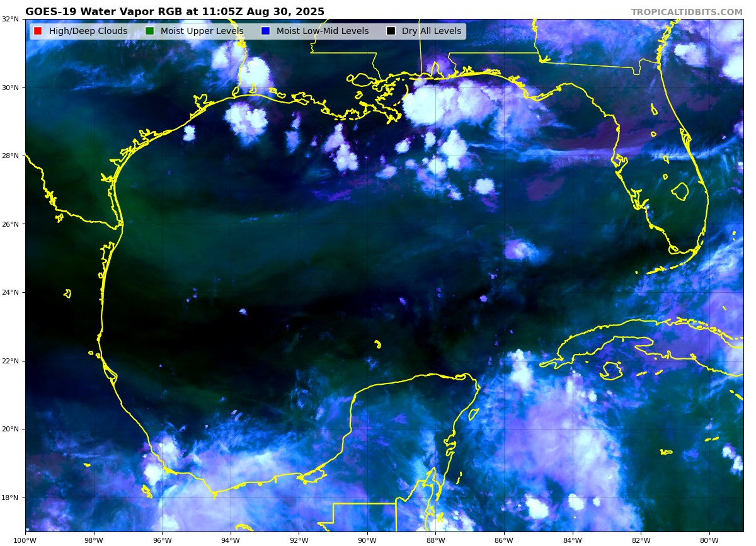Select the 'Dry All Levels' legend label
This screenshot has width=756, height=546.
[432, 31]
